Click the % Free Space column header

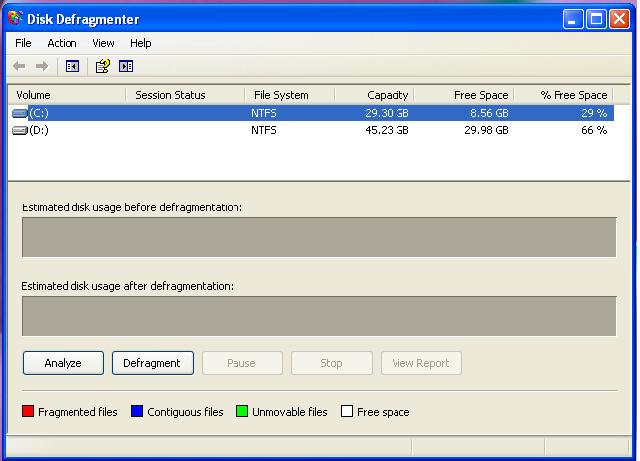[x=564, y=95]
